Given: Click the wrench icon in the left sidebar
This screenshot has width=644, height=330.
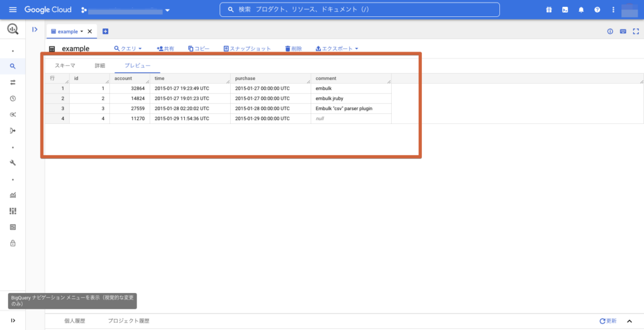Looking at the screenshot, I should [13, 163].
